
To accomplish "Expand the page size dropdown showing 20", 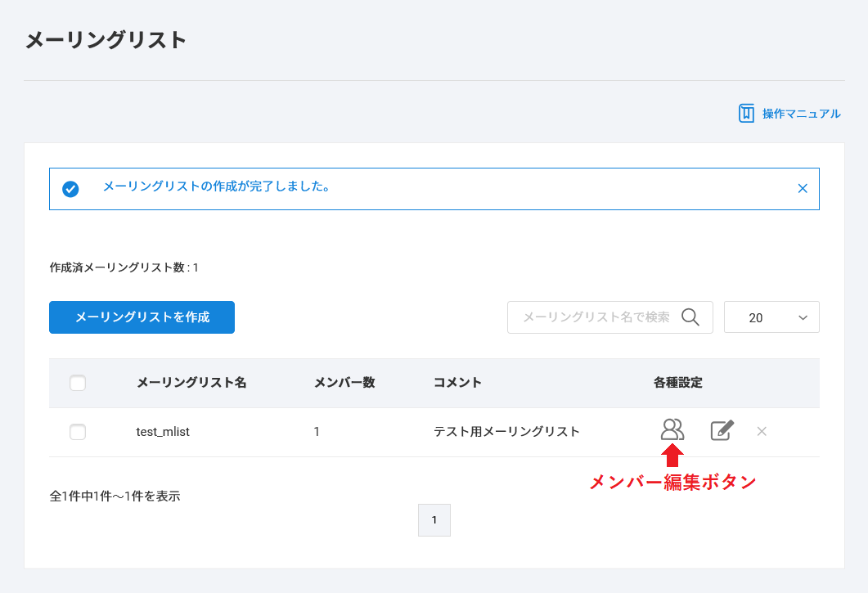I will (x=771, y=317).
